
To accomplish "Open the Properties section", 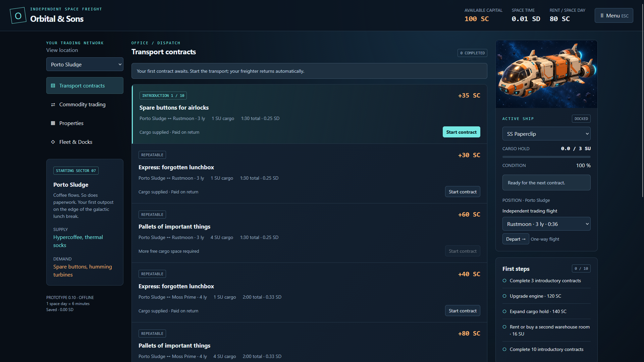I will 85,123.
